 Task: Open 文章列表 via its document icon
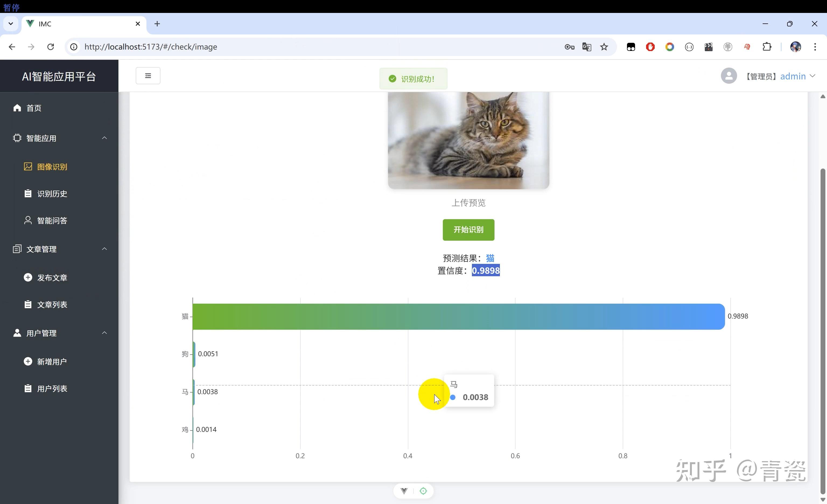pos(28,304)
